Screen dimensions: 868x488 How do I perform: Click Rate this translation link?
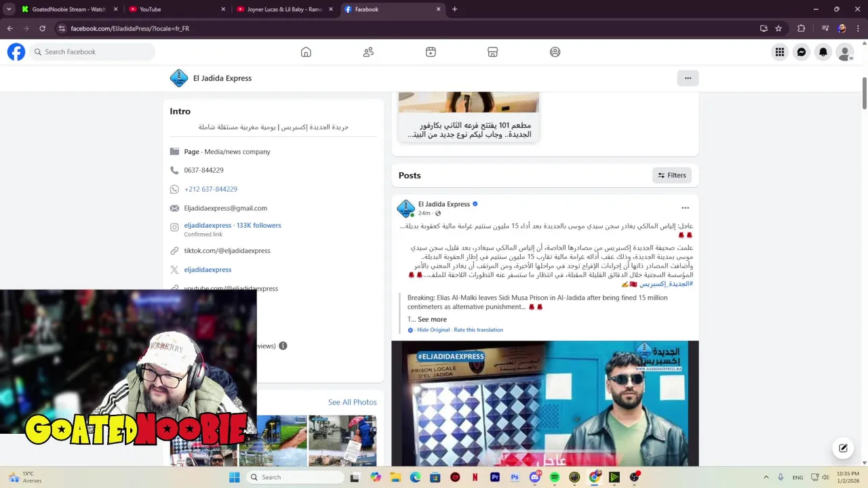coord(478,330)
